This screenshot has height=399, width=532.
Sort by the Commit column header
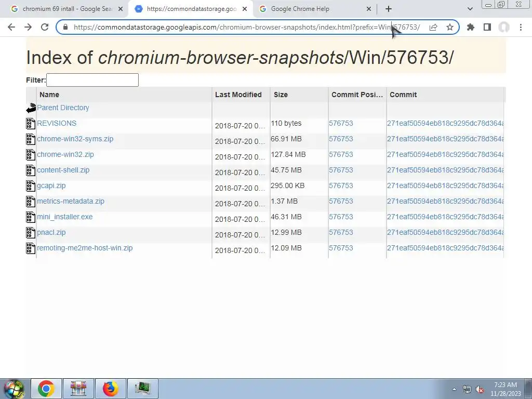pyautogui.click(x=445, y=95)
